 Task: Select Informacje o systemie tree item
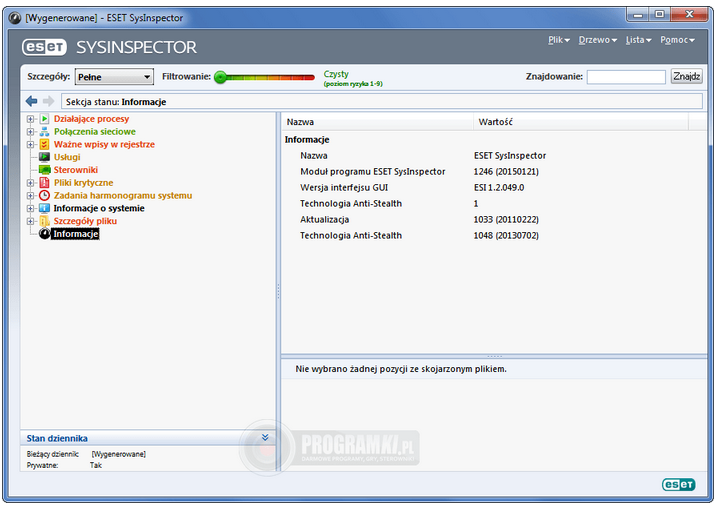pyautogui.click(x=99, y=208)
